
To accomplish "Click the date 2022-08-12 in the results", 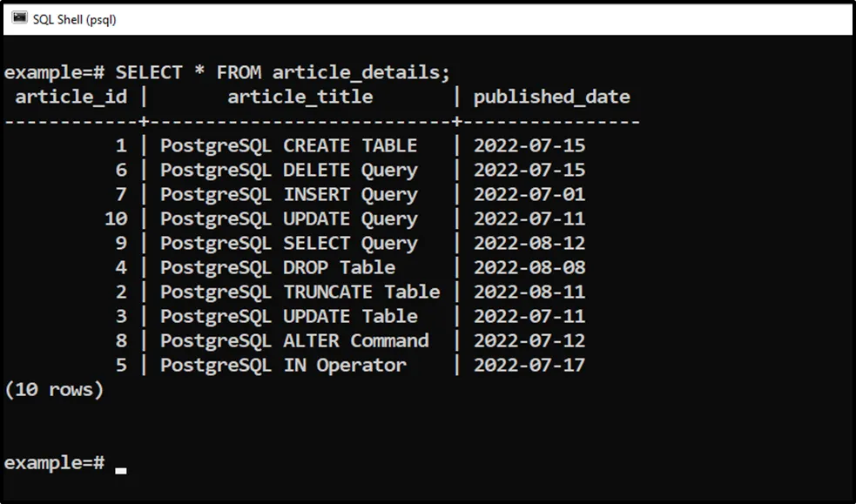I will pyautogui.click(x=529, y=243).
